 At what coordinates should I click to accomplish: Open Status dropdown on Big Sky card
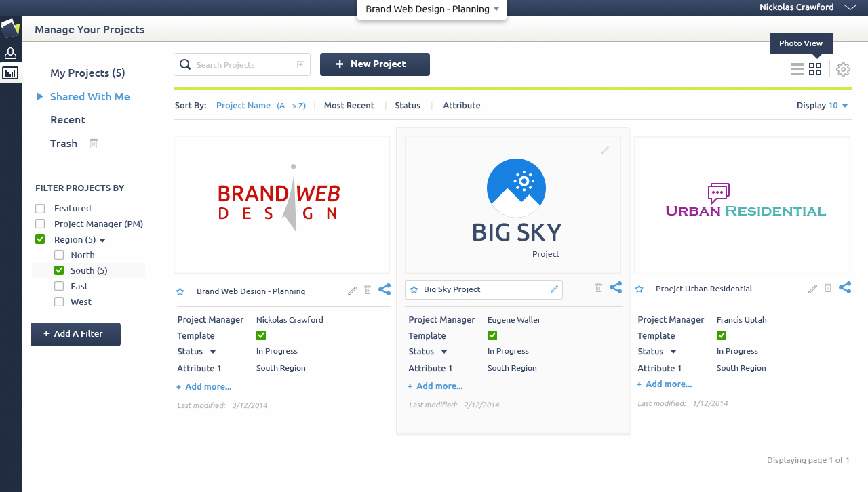pos(444,352)
